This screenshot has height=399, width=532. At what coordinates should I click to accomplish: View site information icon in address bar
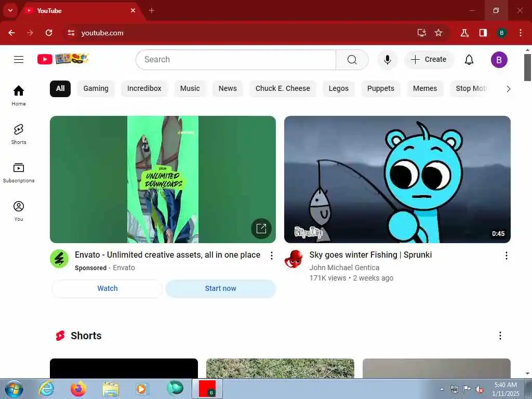[x=71, y=33]
